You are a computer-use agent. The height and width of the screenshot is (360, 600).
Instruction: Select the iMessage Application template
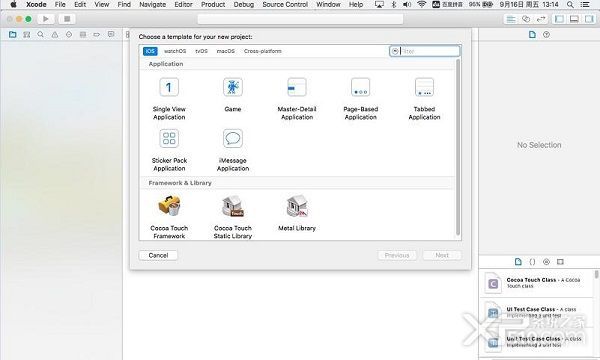[233, 150]
